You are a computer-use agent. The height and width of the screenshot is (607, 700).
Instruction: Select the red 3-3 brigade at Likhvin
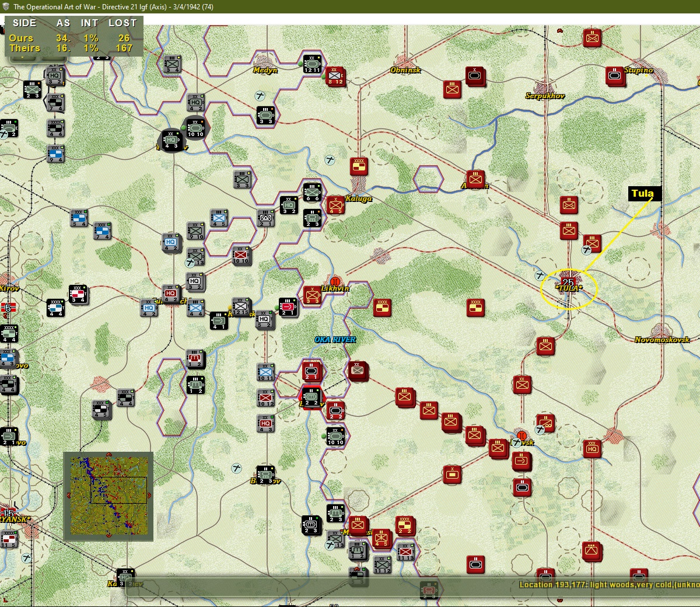pyautogui.click(x=312, y=295)
